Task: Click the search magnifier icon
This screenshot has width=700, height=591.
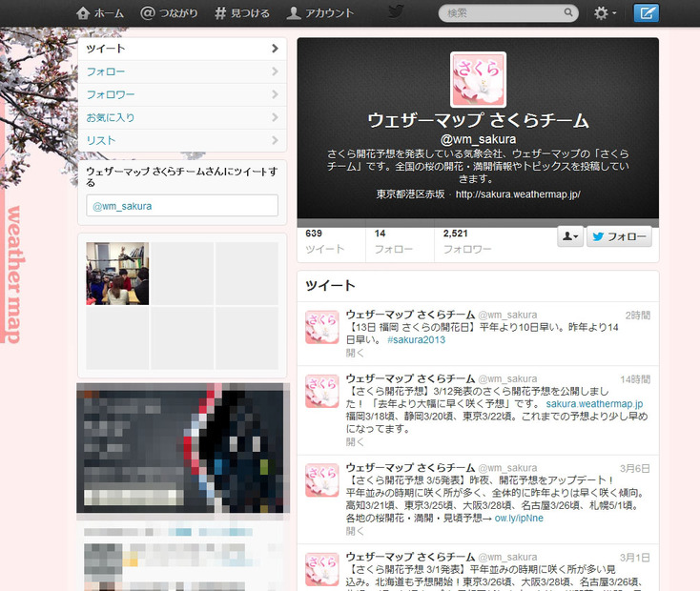Action: pyautogui.click(x=567, y=12)
